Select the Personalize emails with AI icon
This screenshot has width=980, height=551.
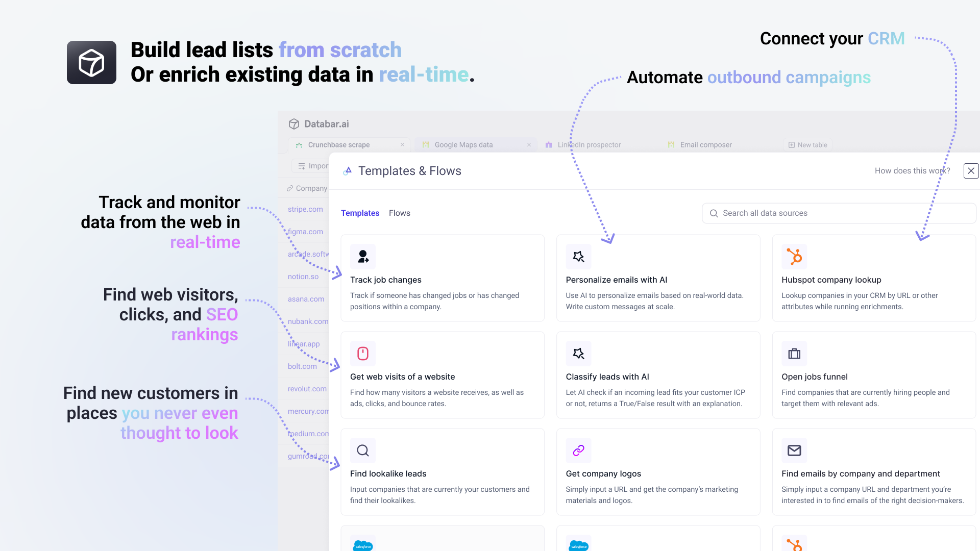click(577, 256)
